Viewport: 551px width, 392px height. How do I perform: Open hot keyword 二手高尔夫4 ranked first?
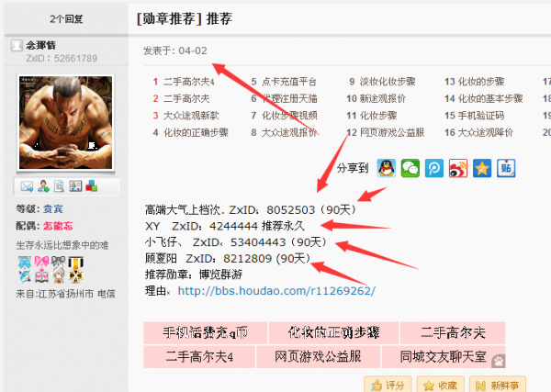(188, 82)
